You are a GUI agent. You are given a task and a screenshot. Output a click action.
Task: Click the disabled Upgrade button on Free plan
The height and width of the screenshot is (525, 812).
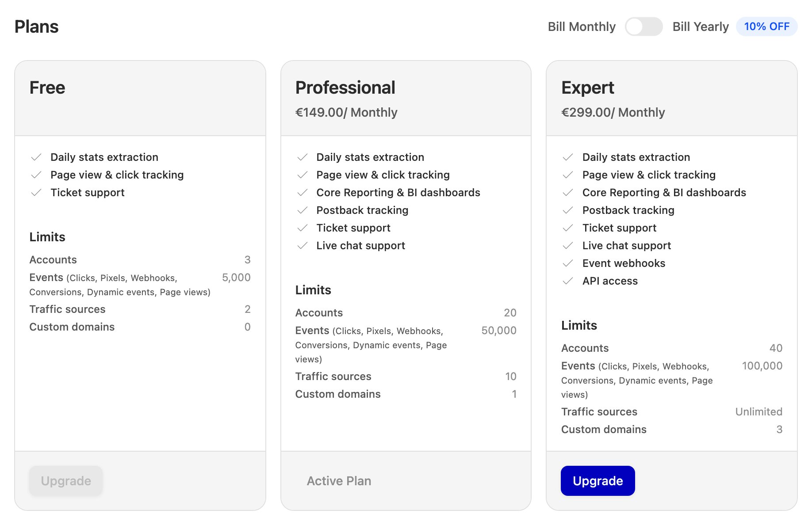coord(66,481)
